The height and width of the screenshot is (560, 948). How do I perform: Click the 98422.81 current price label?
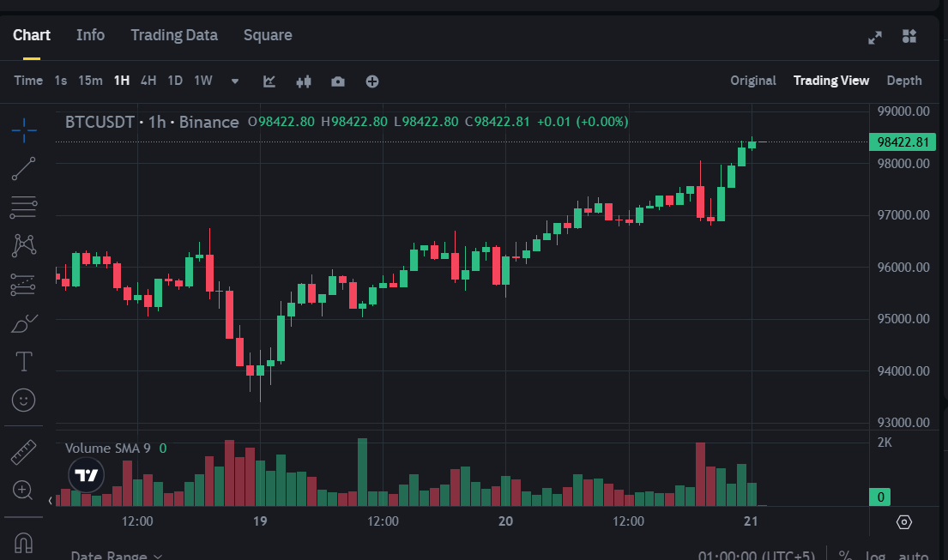pyautogui.click(x=902, y=142)
